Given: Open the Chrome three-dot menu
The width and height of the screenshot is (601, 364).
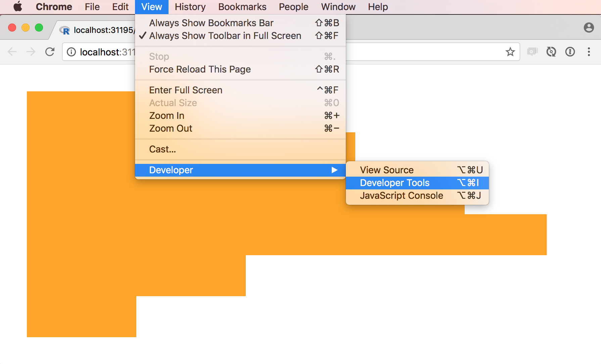Looking at the screenshot, I should coord(589,52).
